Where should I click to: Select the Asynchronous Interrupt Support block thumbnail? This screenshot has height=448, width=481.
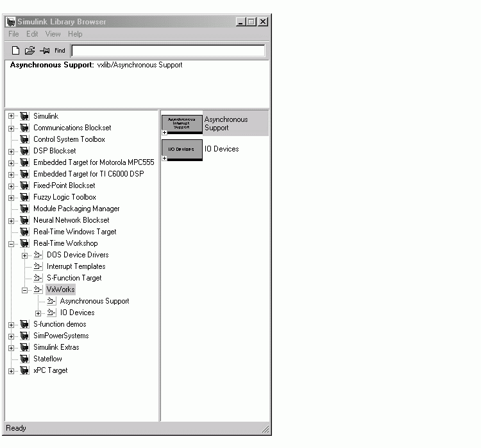click(x=182, y=123)
